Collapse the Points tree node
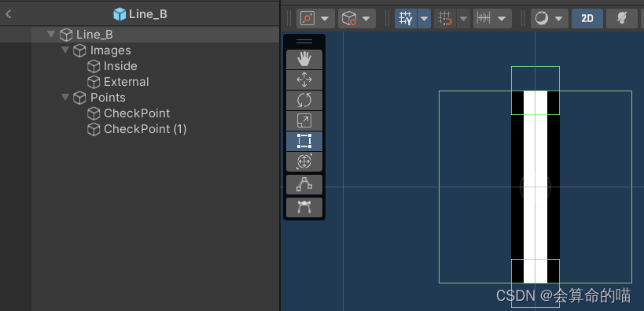 65,97
